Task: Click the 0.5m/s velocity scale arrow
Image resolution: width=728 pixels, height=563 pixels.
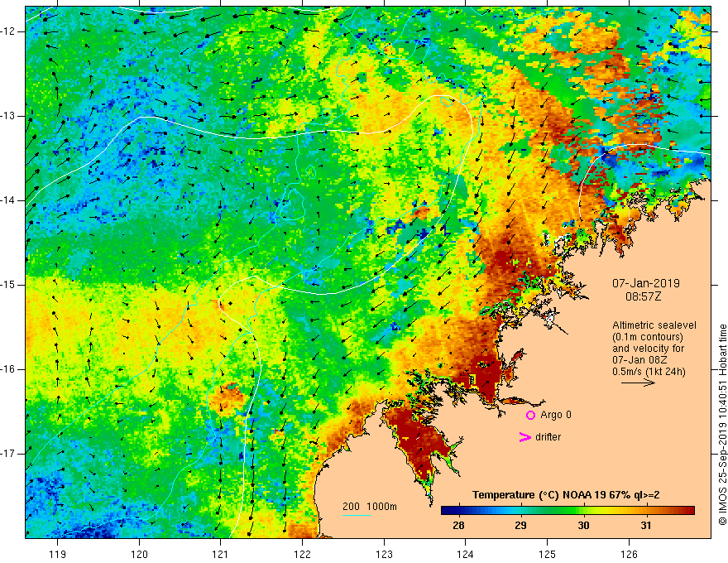Action: (638, 383)
